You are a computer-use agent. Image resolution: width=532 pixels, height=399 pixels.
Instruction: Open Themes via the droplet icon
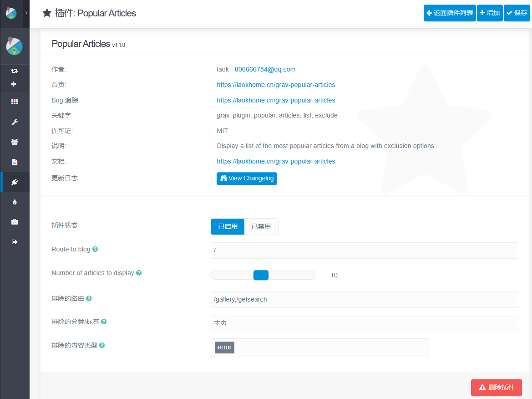click(x=15, y=202)
